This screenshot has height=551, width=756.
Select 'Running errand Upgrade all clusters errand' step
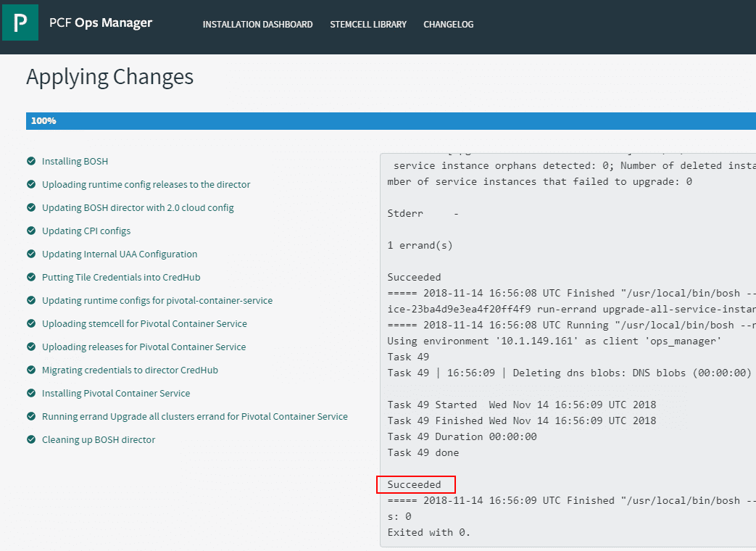point(195,416)
